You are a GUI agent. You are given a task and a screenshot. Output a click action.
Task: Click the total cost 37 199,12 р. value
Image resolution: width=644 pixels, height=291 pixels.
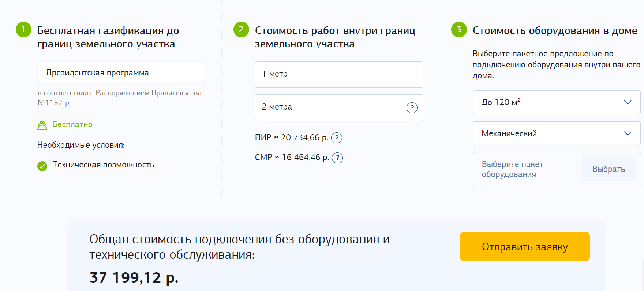(134, 277)
